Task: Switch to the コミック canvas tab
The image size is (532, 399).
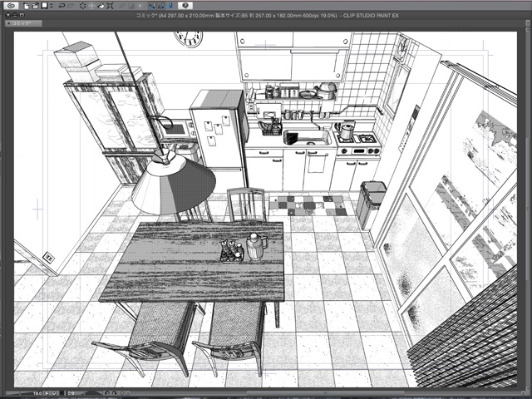Action: click(x=23, y=23)
